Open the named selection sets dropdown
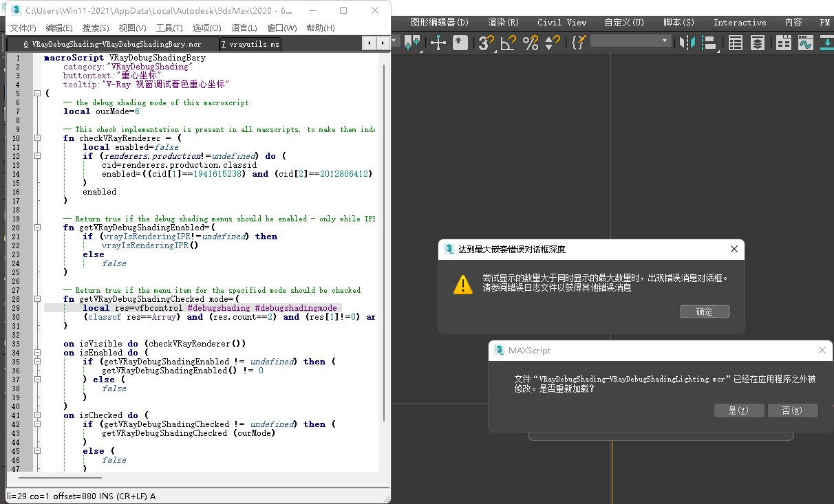This screenshot has width=834, height=504. pyautogui.click(x=630, y=41)
